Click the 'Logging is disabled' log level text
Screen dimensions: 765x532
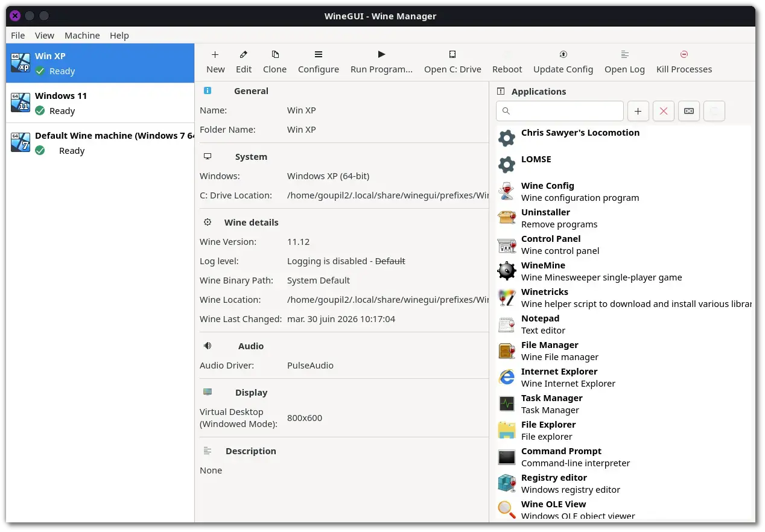[327, 261]
